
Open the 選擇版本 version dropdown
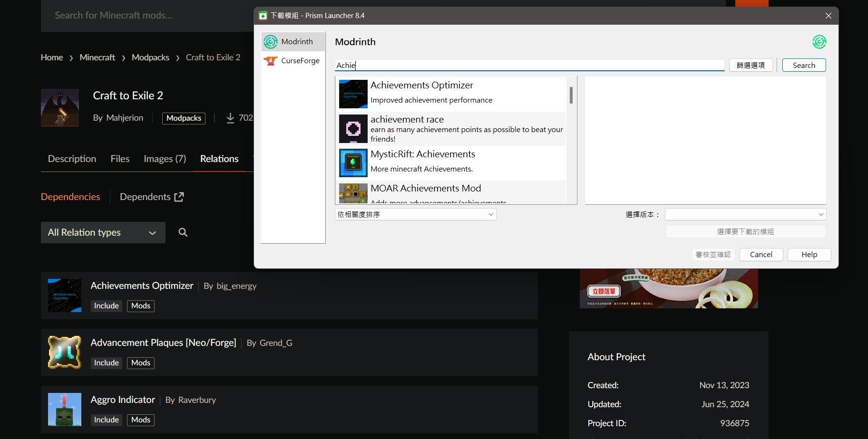pos(745,214)
